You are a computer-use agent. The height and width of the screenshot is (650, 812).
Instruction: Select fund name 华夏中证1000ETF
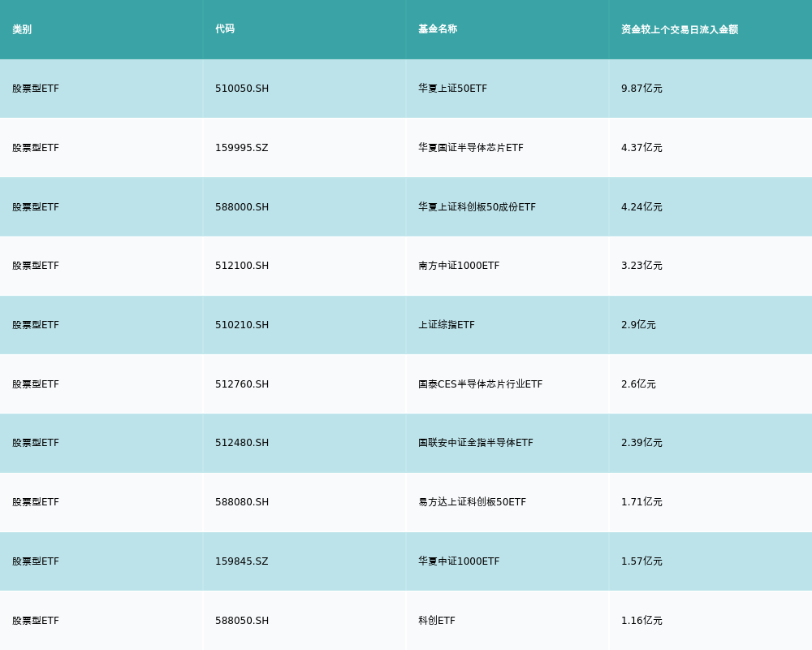459,561
